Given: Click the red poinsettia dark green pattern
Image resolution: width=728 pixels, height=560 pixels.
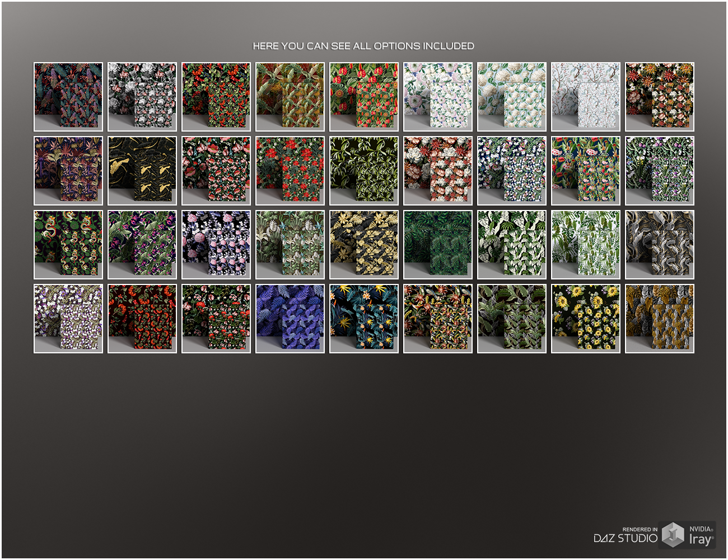Looking at the screenshot, I should (x=290, y=171).
